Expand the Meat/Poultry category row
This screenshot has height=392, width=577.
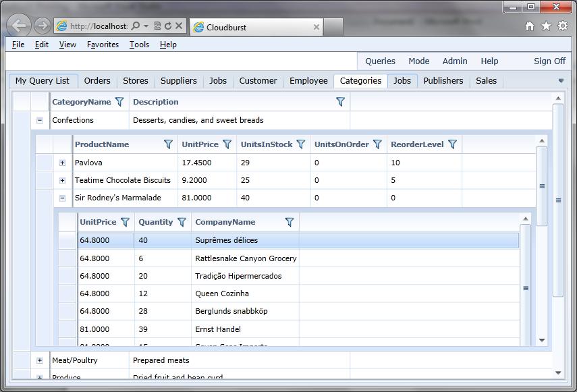40,360
